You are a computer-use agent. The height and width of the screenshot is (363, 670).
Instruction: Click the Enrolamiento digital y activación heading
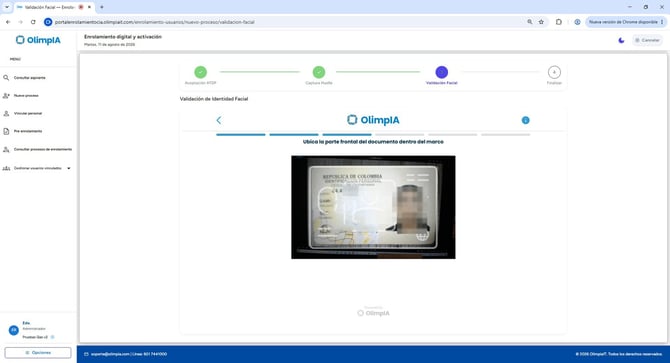tap(123, 37)
